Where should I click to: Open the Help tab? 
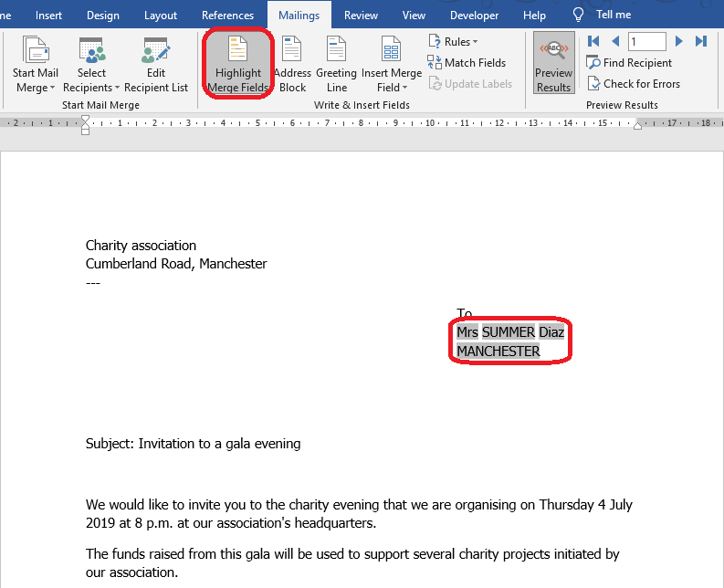pos(534,16)
